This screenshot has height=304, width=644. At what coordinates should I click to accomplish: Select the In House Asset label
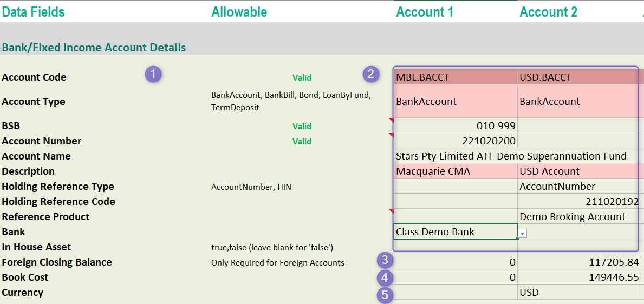click(36, 247)
